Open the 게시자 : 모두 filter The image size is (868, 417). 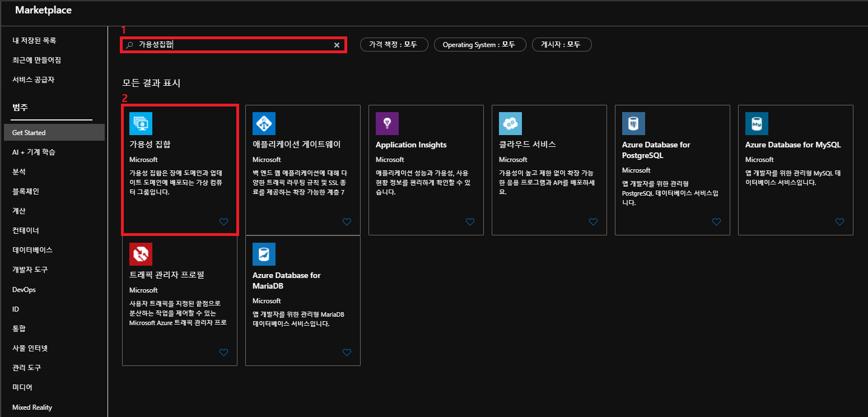tap(562, 45)
